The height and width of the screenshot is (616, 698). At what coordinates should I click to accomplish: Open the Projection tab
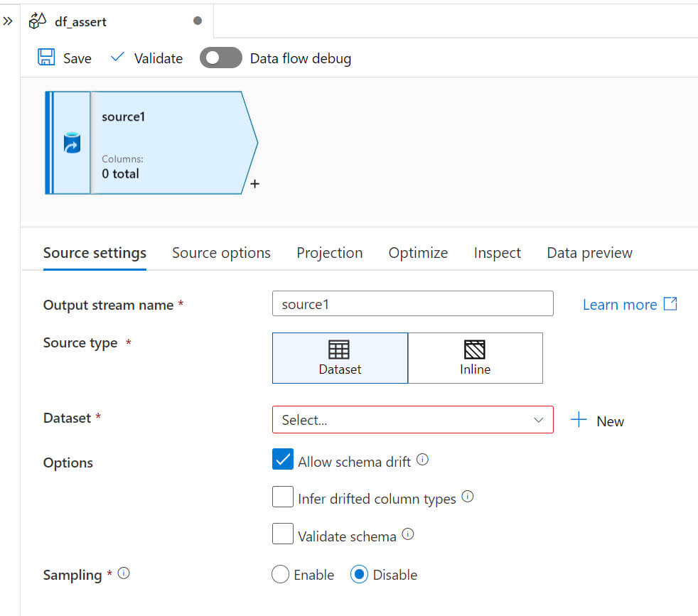click(x=329, y=253)
